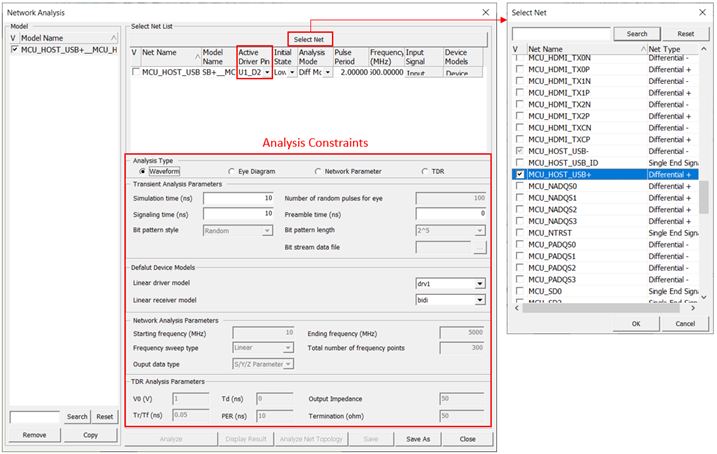Open the Initial State dropdown
Screen dimensions: 717x454
click(291, 72)
